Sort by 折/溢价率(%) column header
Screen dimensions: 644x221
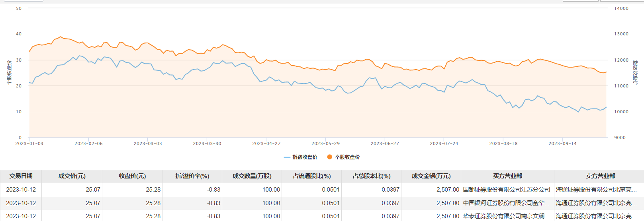point(192,176)
